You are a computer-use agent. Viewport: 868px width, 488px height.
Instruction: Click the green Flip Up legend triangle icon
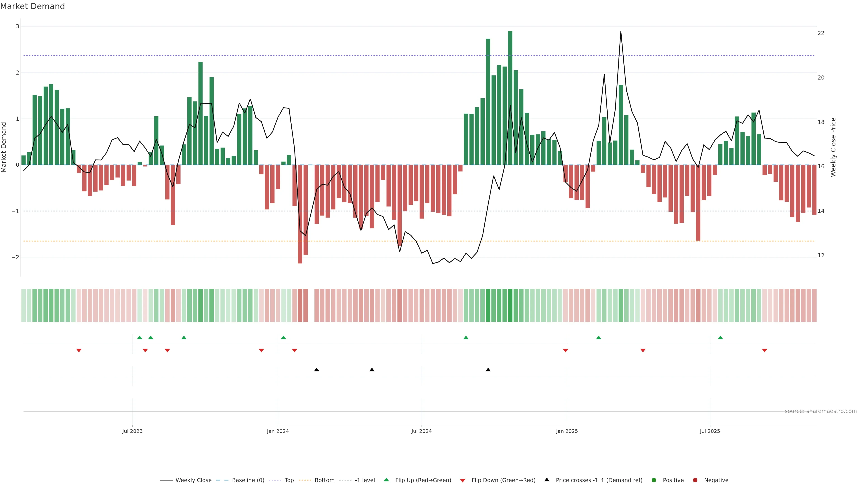[x=387, y=480]
